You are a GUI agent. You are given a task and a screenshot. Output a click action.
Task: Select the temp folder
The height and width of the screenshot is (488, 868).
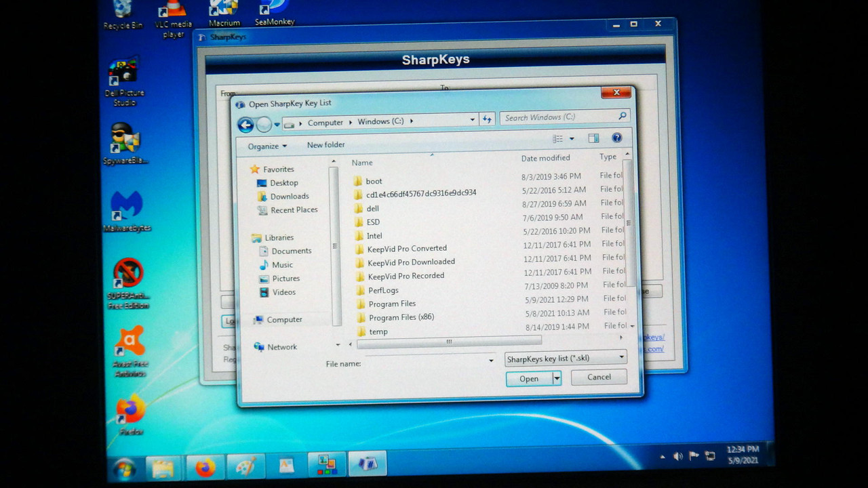tap(373, 331)
